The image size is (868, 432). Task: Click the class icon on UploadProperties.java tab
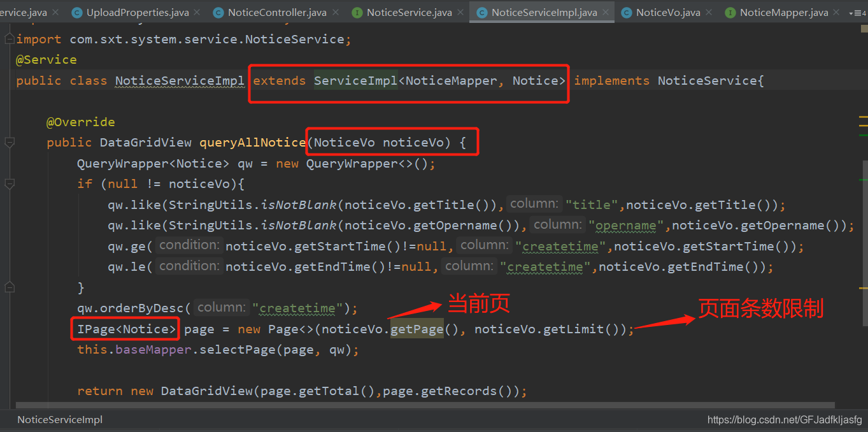tap(77, 12)
